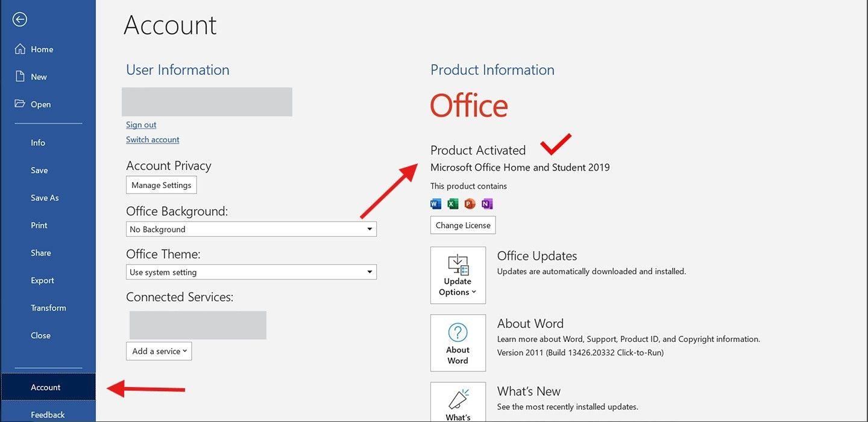Click the Excel icon under This product contains

coord(452,204)
